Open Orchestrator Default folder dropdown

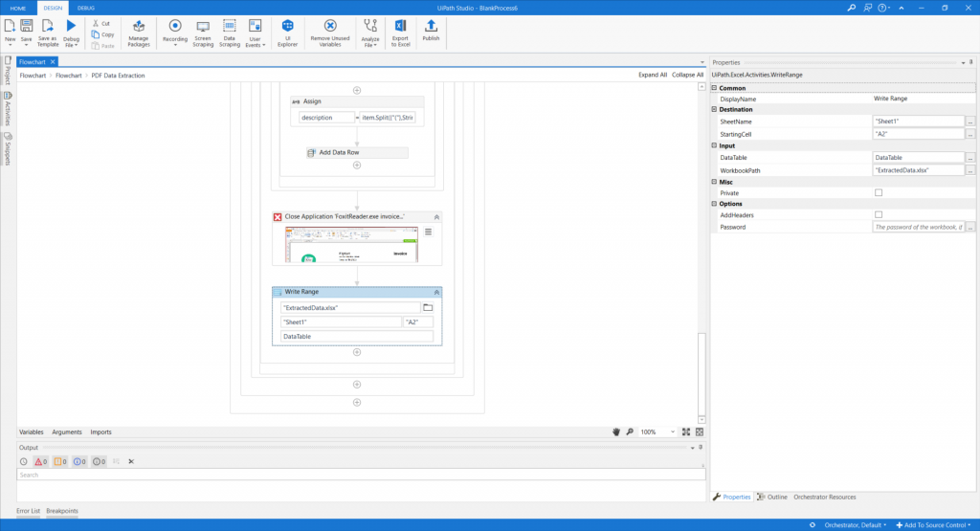[855, 524]
